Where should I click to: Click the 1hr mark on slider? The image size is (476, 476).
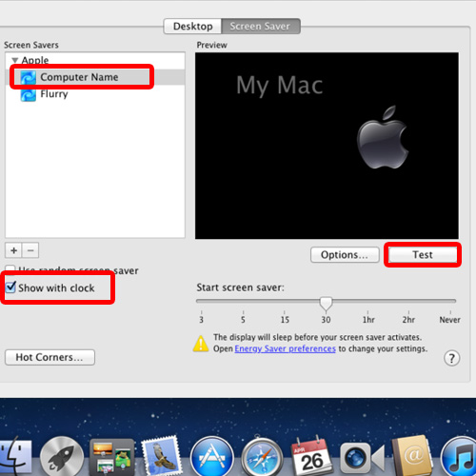pos(368,320)
